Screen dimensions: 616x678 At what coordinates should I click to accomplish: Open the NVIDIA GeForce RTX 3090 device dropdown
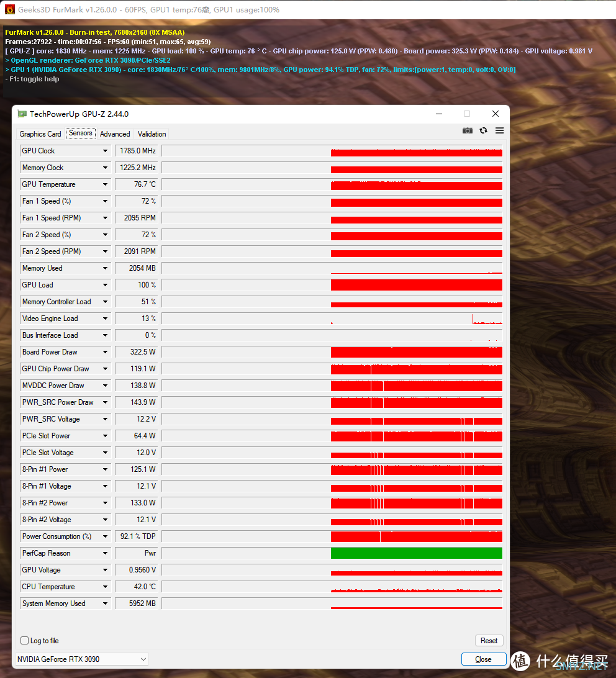(x=82, y=659)
